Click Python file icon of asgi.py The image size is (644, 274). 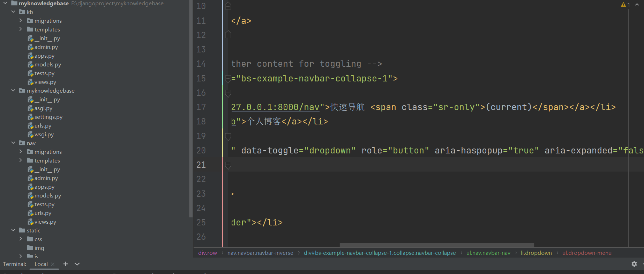coord(30,108)
